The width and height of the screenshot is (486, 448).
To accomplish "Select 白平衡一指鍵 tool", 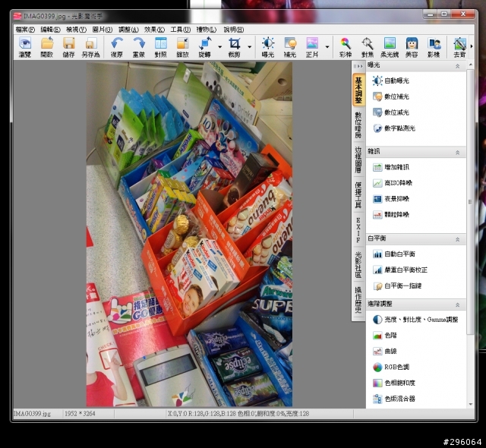I will tap(396, 286).
